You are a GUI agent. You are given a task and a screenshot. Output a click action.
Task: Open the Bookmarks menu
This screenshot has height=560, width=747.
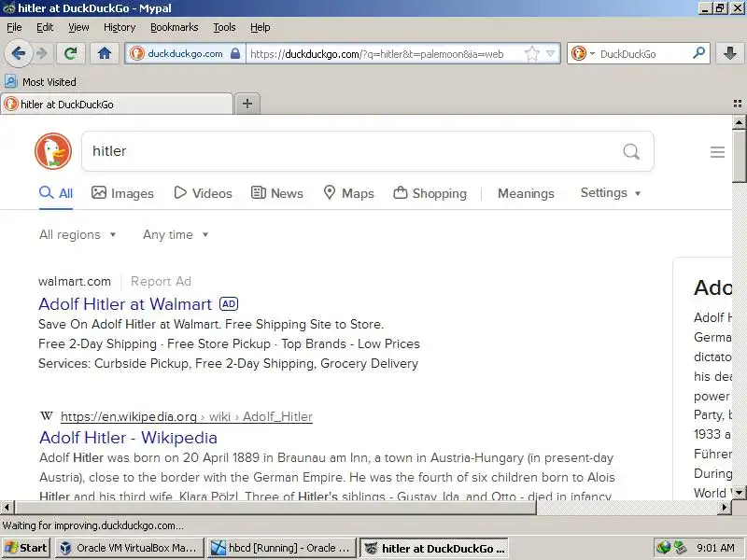pos(175,27)
